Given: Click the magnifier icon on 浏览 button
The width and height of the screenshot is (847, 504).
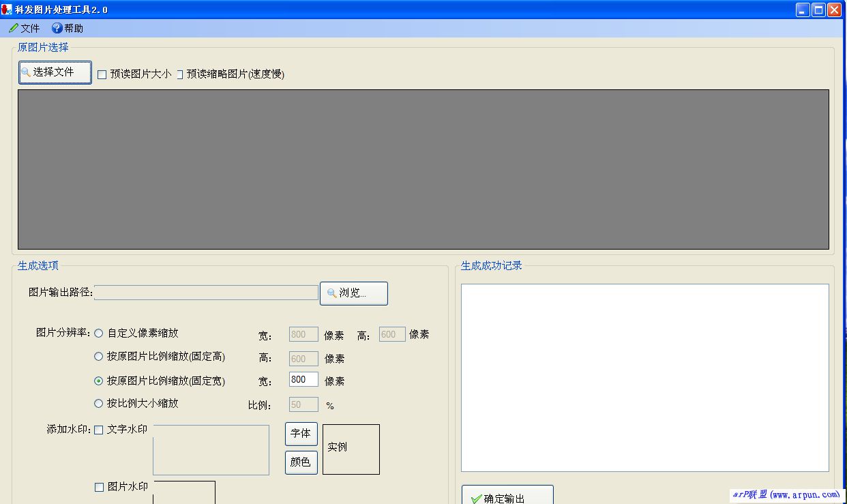Looking at the screenshot, I should pos(332,293).
